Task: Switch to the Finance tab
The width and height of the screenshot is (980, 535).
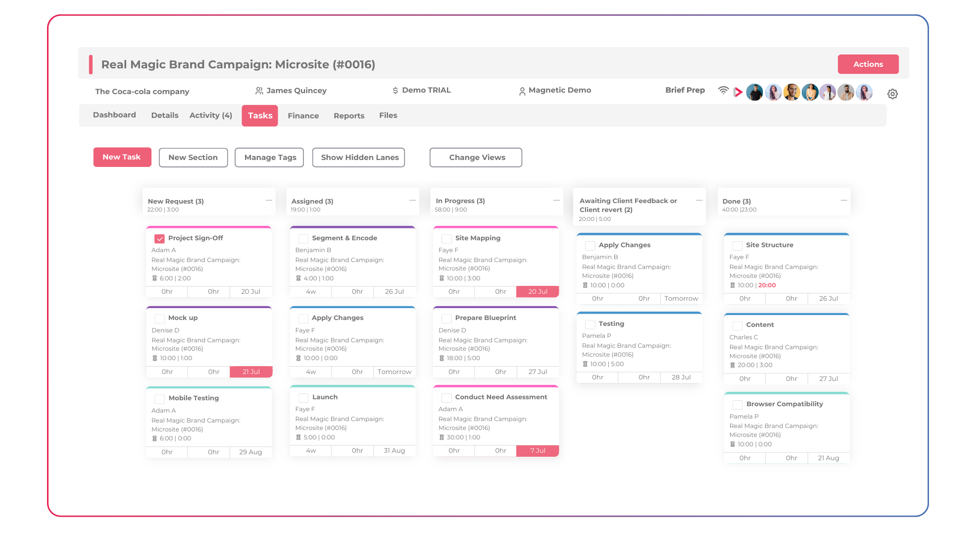Action: pos(303,116)
